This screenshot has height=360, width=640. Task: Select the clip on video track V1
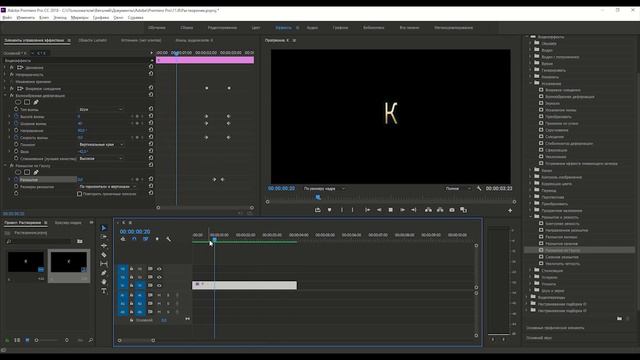pyautogui.click(x=244, y=285)
